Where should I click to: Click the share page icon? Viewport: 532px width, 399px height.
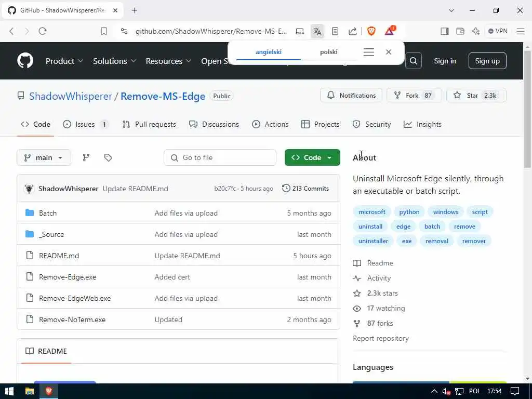[353, 31]
